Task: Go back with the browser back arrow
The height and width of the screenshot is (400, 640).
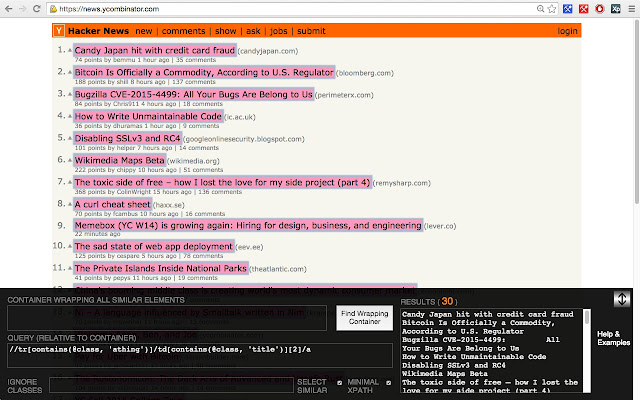Action: (x=9, y=9)
